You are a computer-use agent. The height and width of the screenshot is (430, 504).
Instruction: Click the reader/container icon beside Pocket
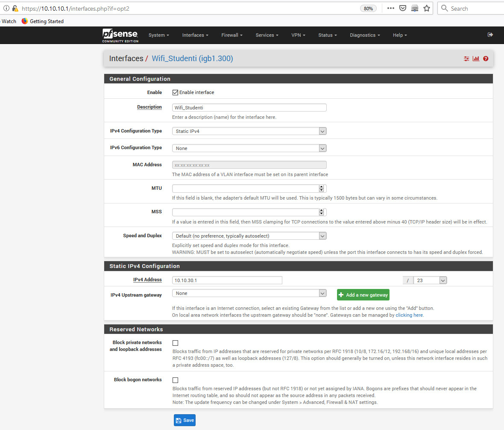(x=415, y=9)
